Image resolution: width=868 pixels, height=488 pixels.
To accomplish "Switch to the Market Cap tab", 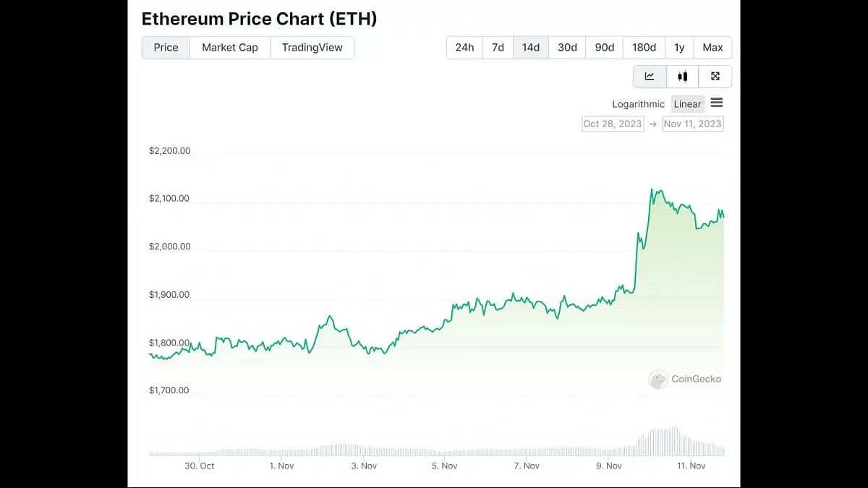I will (229, 47).
